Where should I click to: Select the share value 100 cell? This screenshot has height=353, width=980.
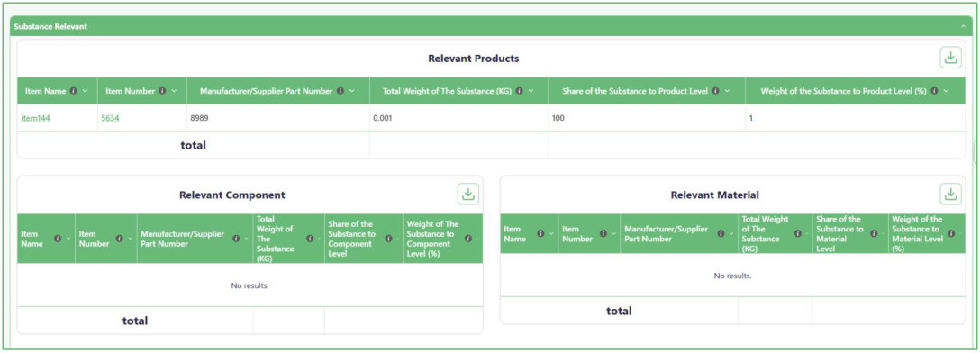coord(646,117)
